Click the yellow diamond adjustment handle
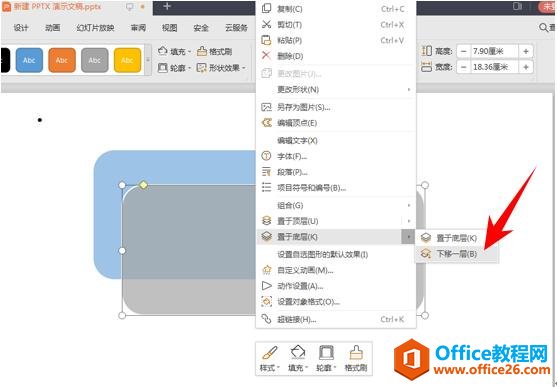The image size is (557, 387). (x=143, y=185)
